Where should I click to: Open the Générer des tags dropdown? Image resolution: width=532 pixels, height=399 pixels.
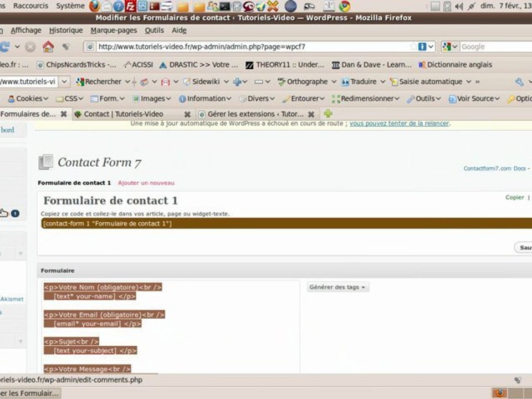[x=338, y=287]
